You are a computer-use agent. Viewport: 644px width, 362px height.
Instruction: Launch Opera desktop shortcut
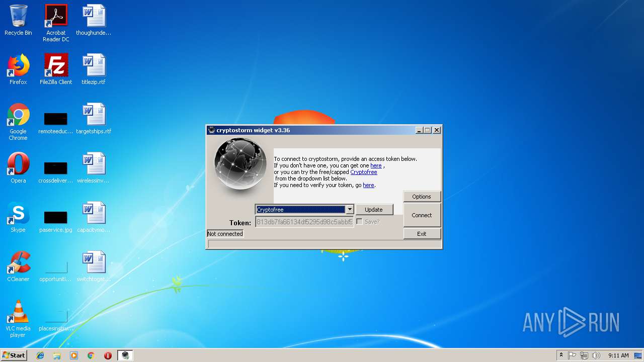point(18,168)
